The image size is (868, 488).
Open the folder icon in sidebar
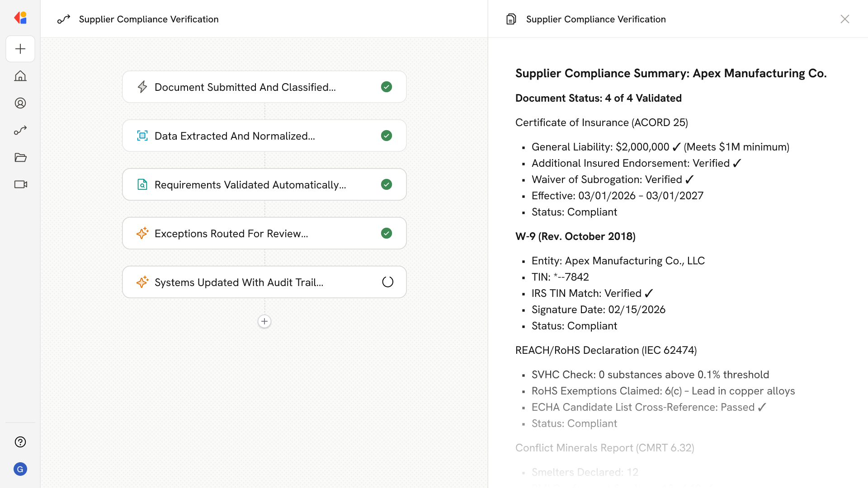20,157
